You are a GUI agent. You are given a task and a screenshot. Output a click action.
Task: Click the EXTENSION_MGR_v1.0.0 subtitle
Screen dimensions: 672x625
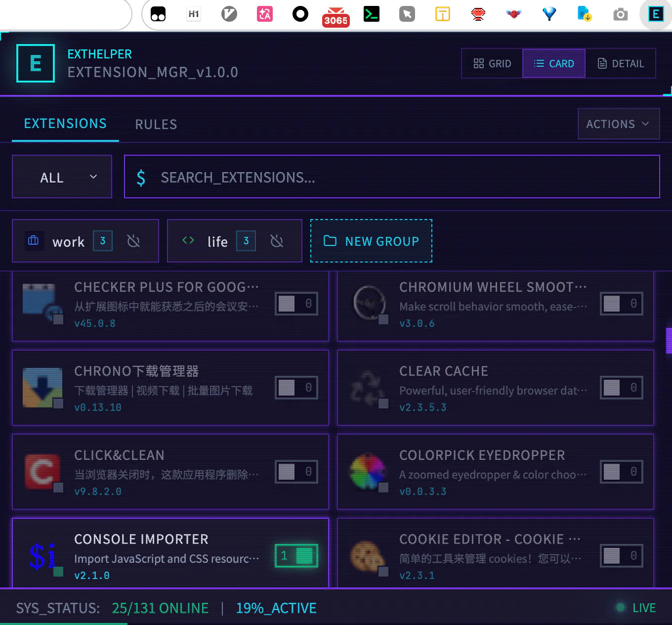[153, 73]
